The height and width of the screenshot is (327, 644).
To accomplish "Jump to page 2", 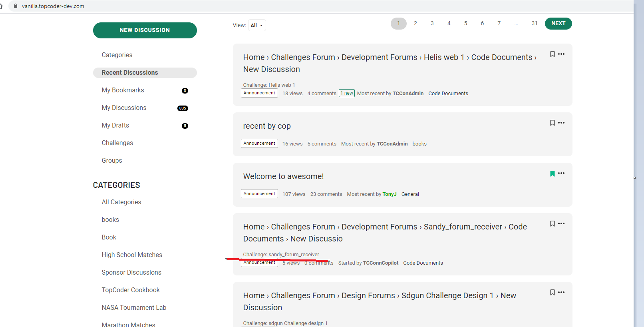I will 415,23.
